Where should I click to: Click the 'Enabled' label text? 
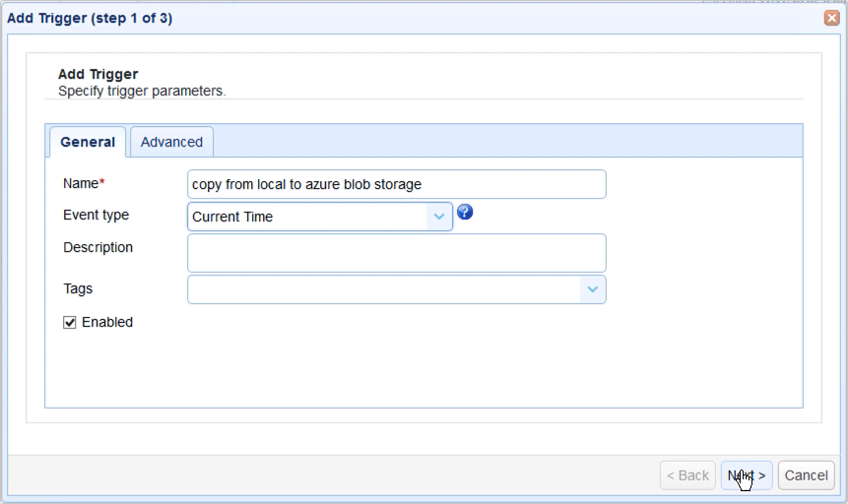pyautogui.click(x=107, y=322)
